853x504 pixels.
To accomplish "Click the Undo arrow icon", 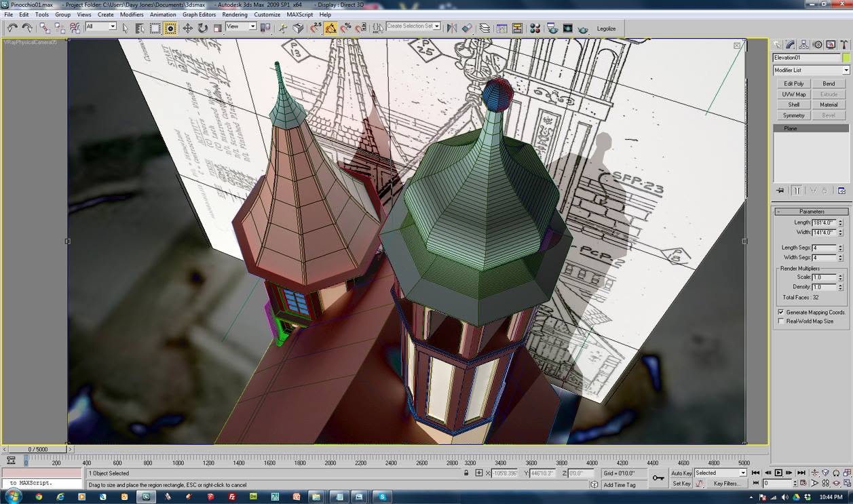I will (x=12, y=28).
